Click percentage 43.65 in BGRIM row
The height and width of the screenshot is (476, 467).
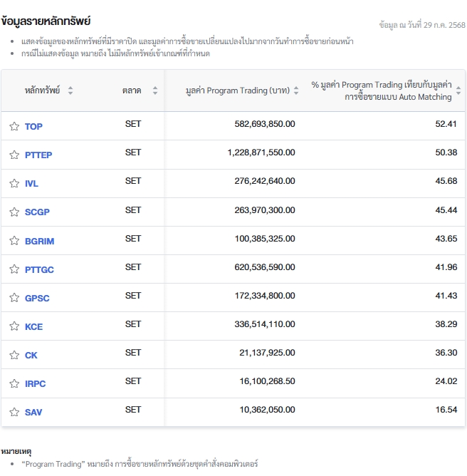pyautogui.click(x=446, y=239)
